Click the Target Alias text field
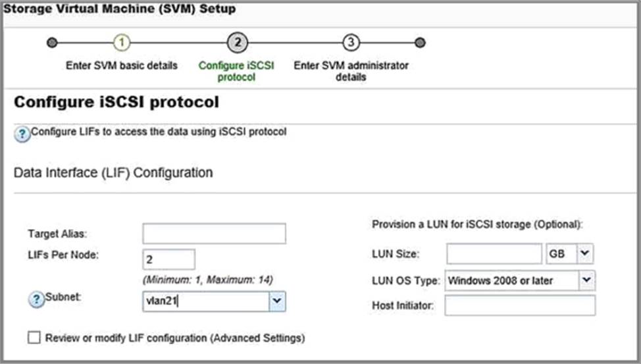Viewport: 641px width, 364px height. click(214, 234)
